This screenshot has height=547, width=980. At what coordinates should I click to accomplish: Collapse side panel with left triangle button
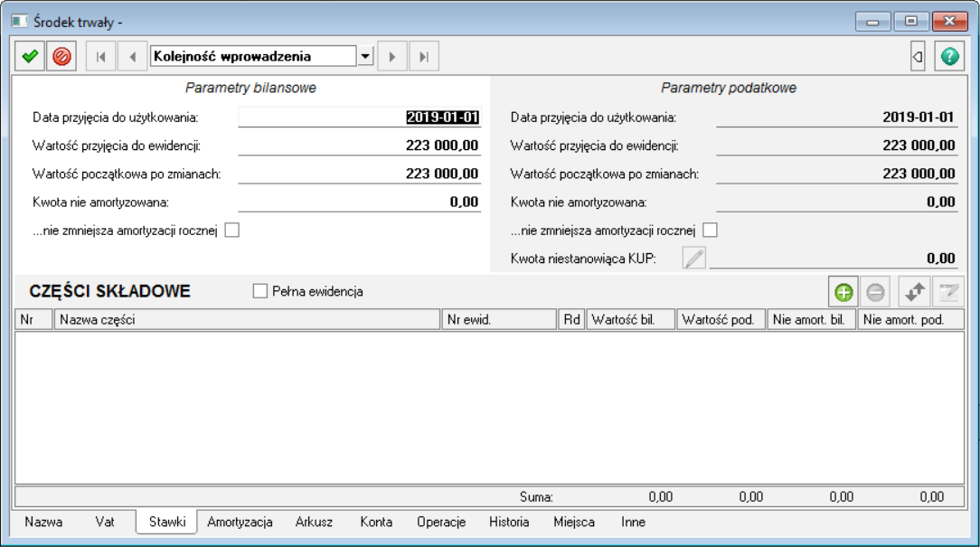click(x=918, y=56)
